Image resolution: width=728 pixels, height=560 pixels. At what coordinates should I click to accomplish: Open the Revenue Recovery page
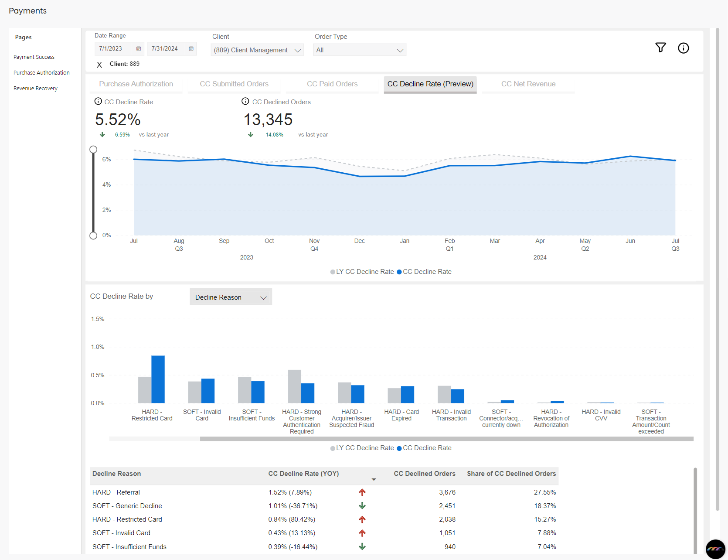coord(35,89)
